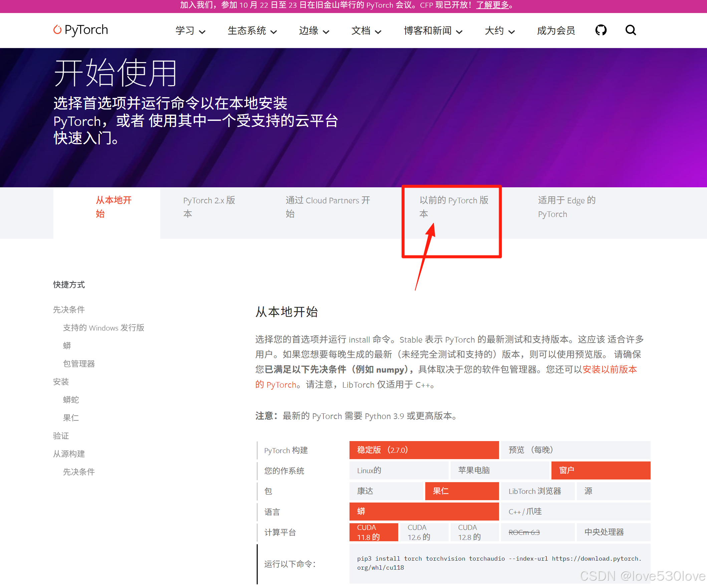
Task: Jump to 从源构建 in shortcuts sidebar
Action: (69, 454)
